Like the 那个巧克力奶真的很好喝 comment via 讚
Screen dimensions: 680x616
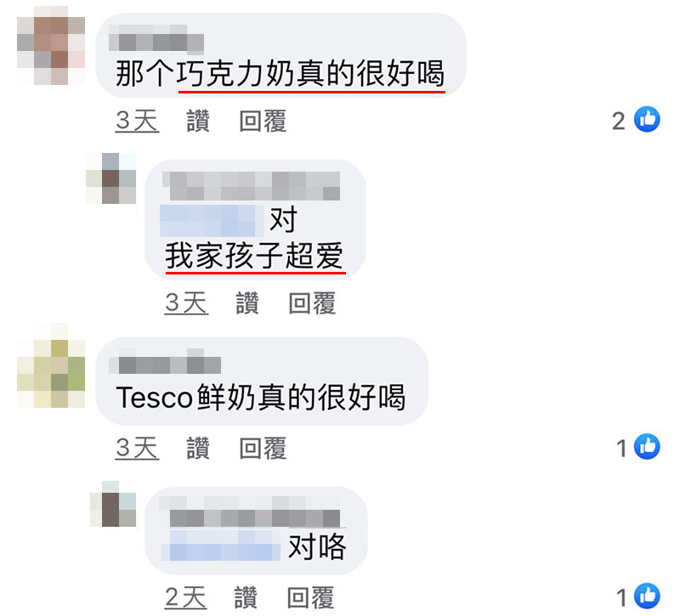(198, 121)
